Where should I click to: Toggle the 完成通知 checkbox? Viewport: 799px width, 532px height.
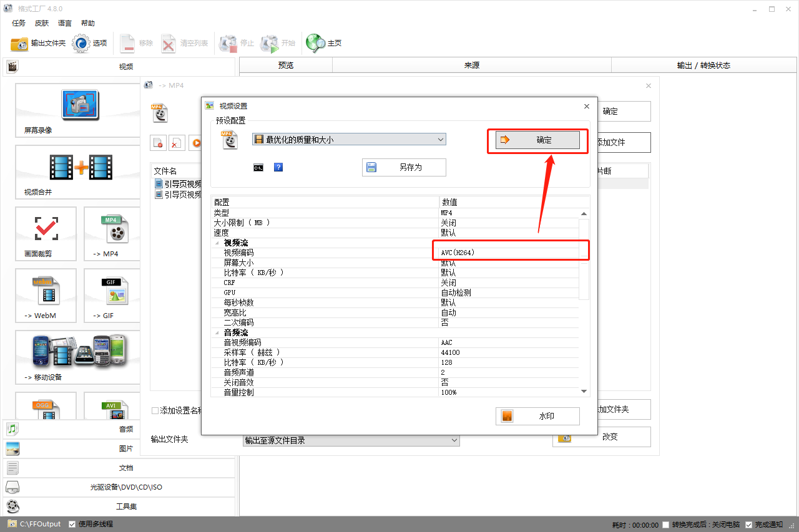(x=748, y=525)
